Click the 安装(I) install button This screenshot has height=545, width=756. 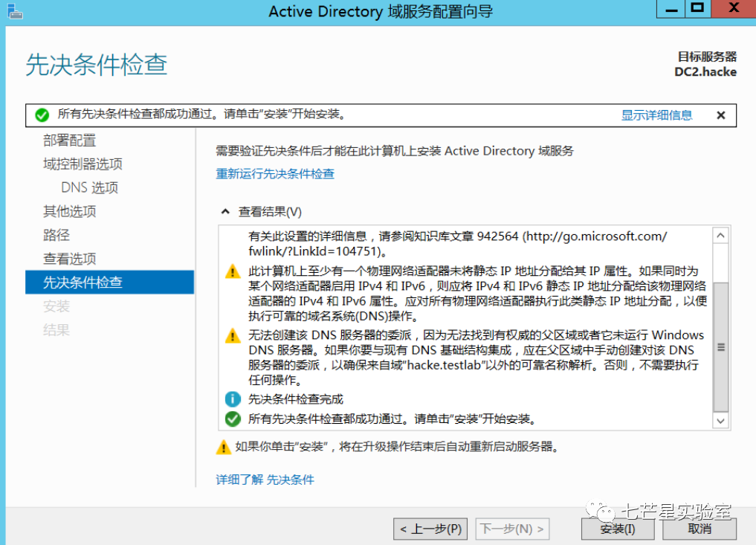click(618, 529)
